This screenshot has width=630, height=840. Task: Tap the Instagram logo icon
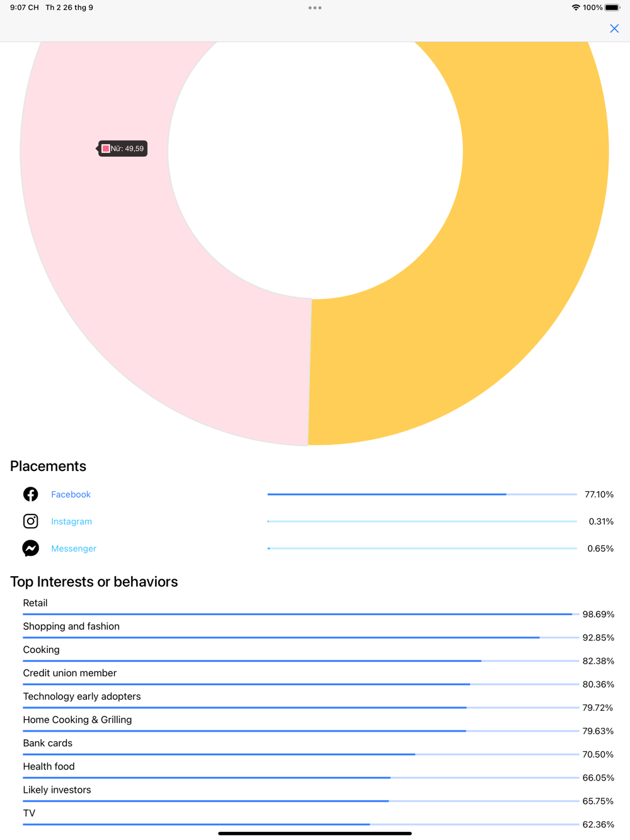pos(30,521)
